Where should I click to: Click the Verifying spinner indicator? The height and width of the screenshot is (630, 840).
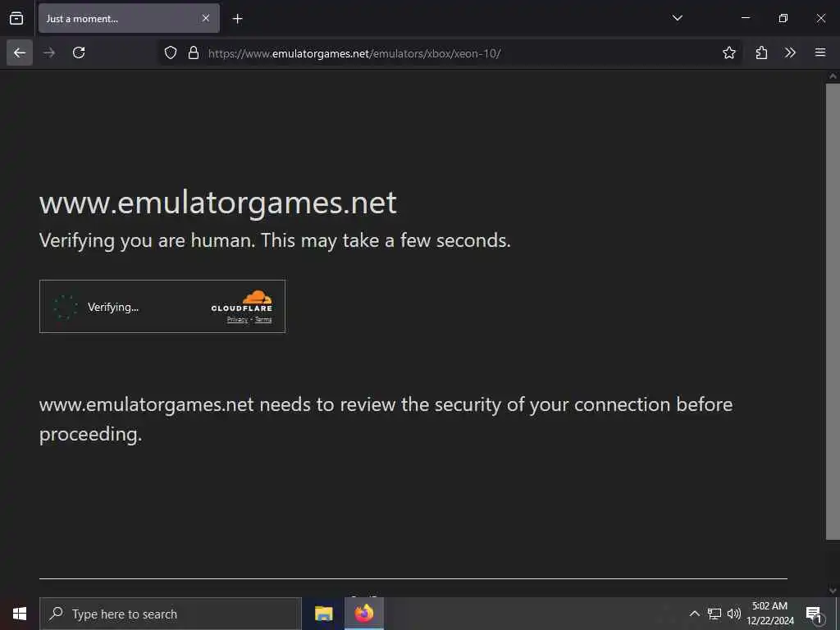(66, 307)
